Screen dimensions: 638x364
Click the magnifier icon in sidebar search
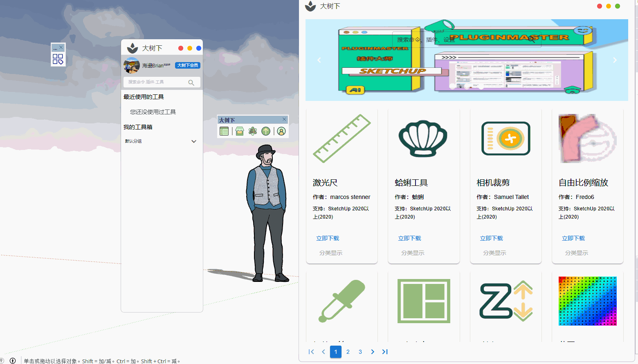coord(191,83)
